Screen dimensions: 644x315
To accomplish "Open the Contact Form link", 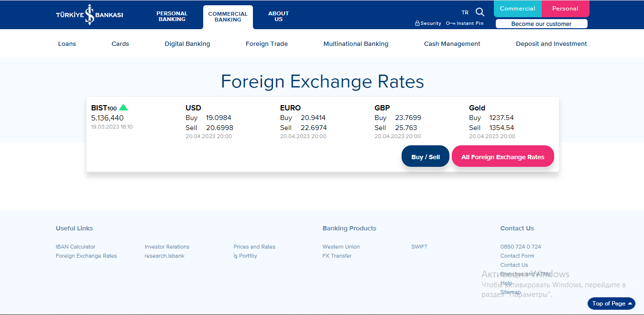I will pos(517,256).
